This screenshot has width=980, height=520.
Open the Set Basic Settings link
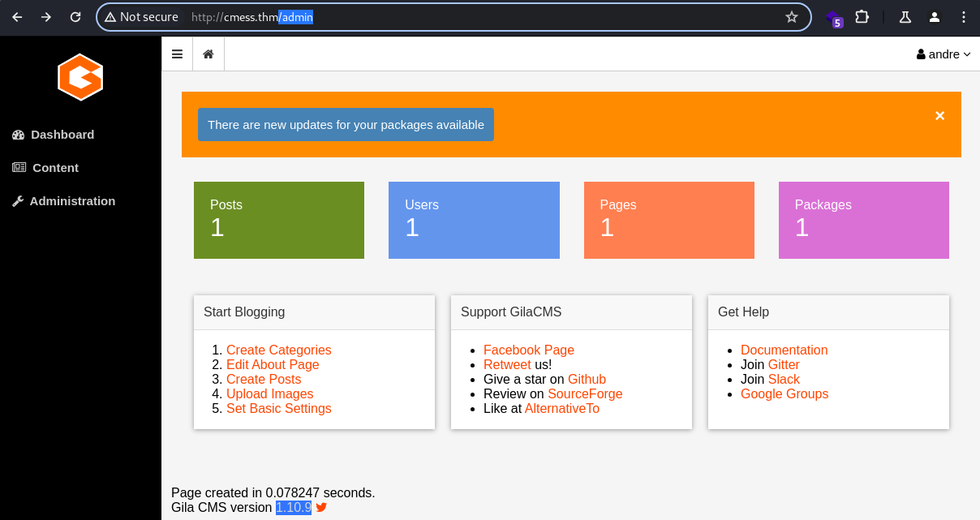click(279, 409)
